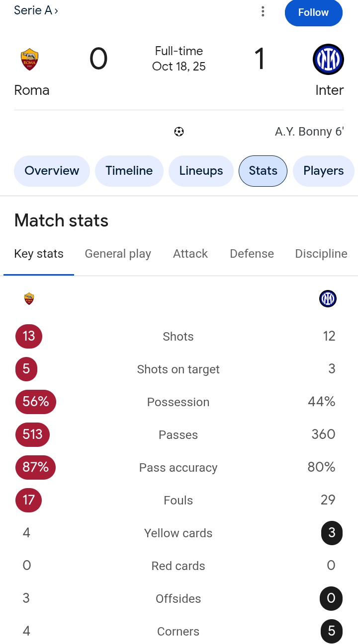Viewport: 358px width, 644px height.
Task: Open the Lineups chip
Action: tap(201, 171)
